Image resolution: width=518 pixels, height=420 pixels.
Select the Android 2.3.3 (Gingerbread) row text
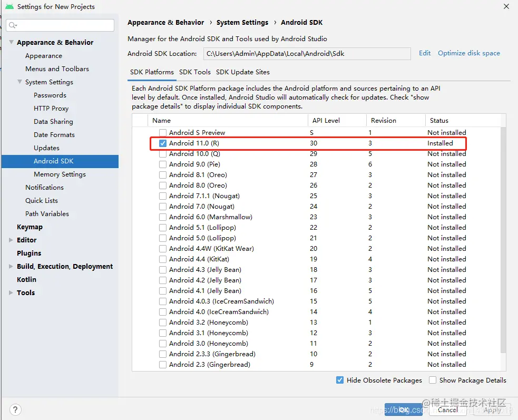212,354
